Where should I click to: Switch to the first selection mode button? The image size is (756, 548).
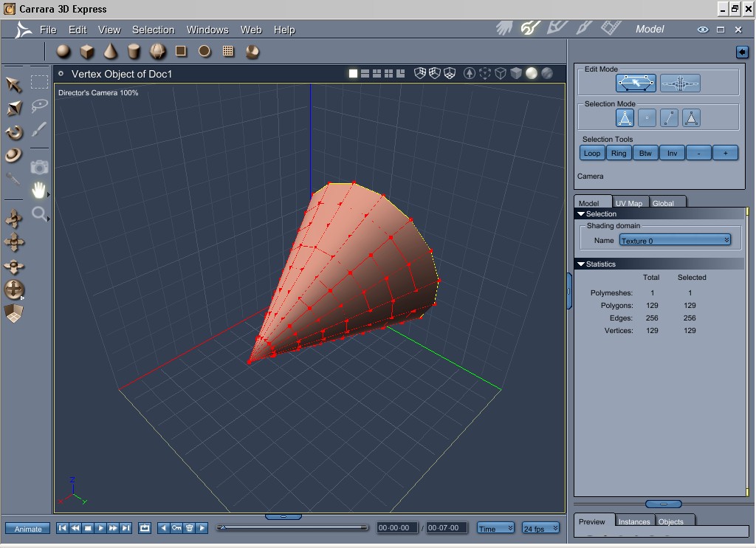tap(625, 118)
